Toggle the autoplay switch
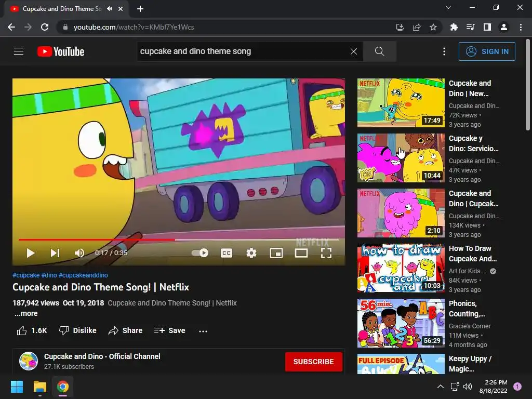The height and width of the screenshot is (399, 532). click(200, 253)
